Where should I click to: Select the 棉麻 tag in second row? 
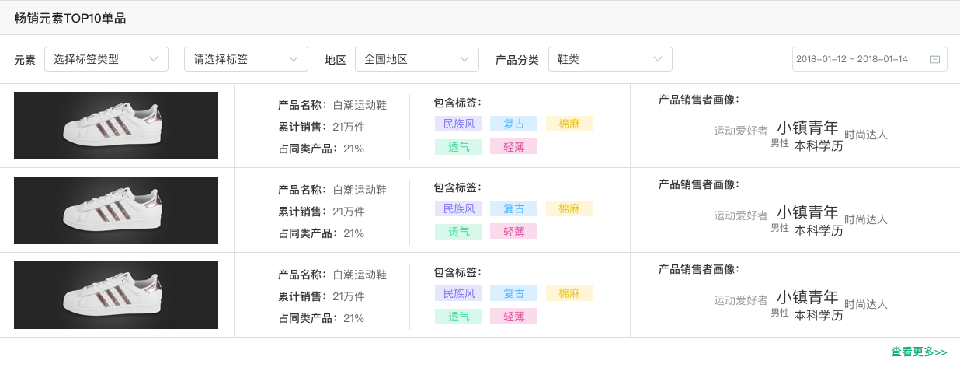pos(569,208)
